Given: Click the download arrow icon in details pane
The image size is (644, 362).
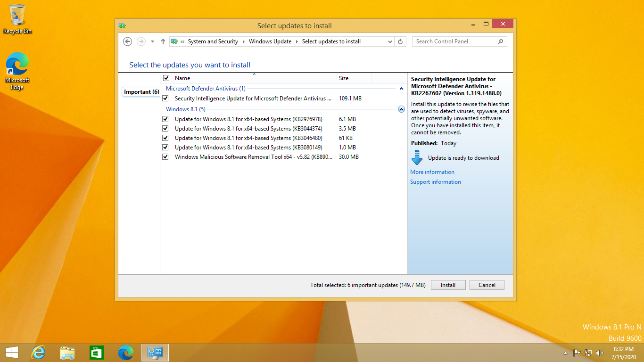Looking at the screenshot, I should pos(417,158).
